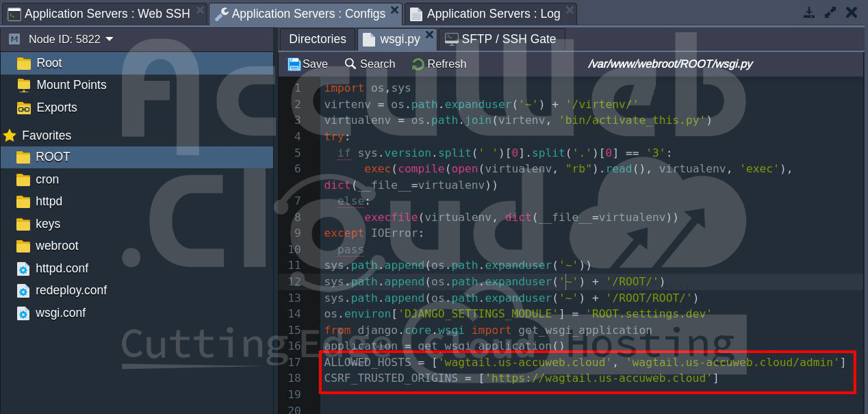Click the Save disk icon
Viewport: 868px width, 414px height.
pyautogui.click(x=294, y=64)
